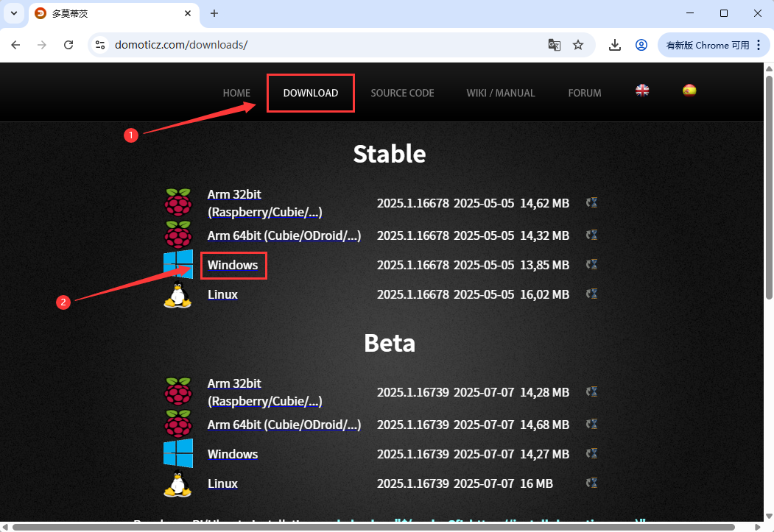
Task: Open site information icon in address bar
Action: tap(100, 45)
